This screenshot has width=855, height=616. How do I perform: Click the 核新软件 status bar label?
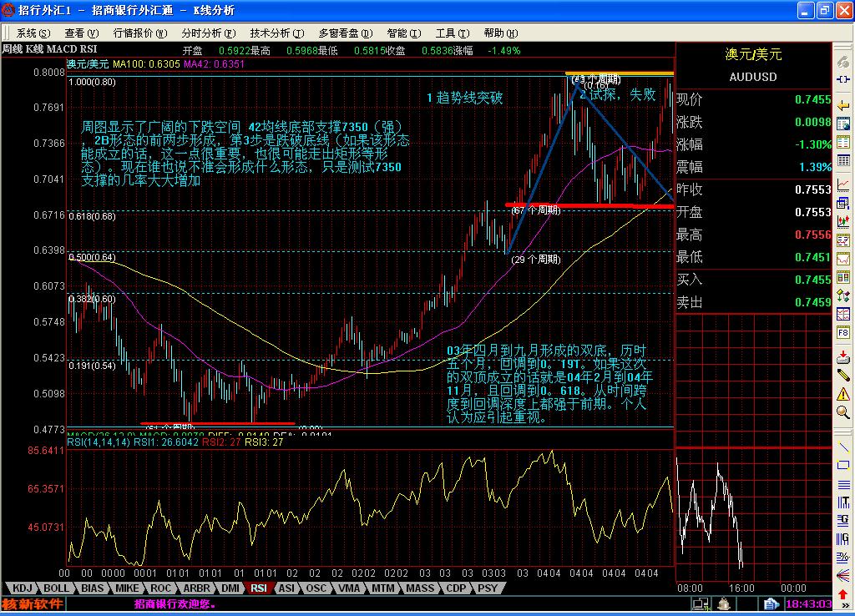[x=33, y=604]
